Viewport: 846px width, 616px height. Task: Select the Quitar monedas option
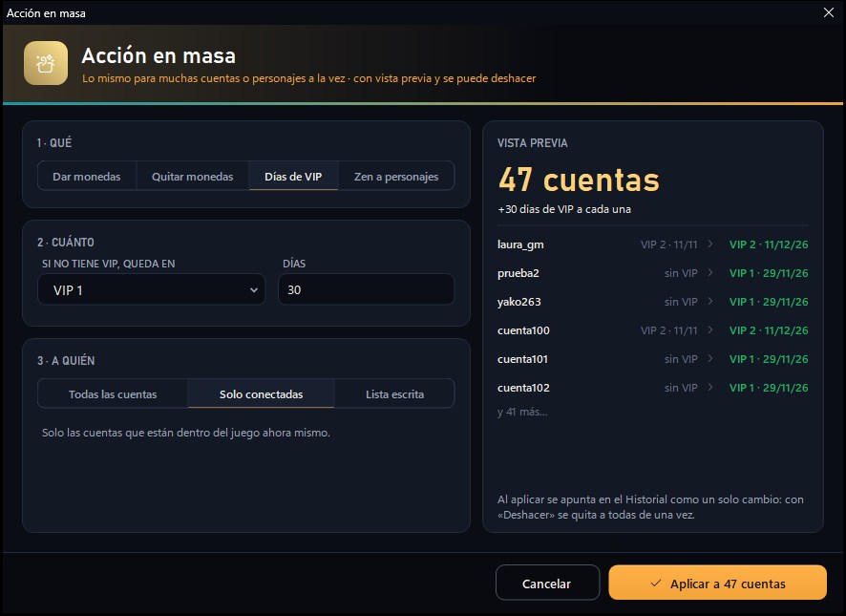point(193,176)
